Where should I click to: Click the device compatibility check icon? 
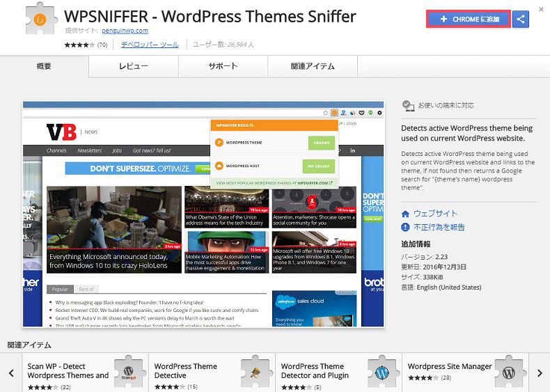click(408, 105)
